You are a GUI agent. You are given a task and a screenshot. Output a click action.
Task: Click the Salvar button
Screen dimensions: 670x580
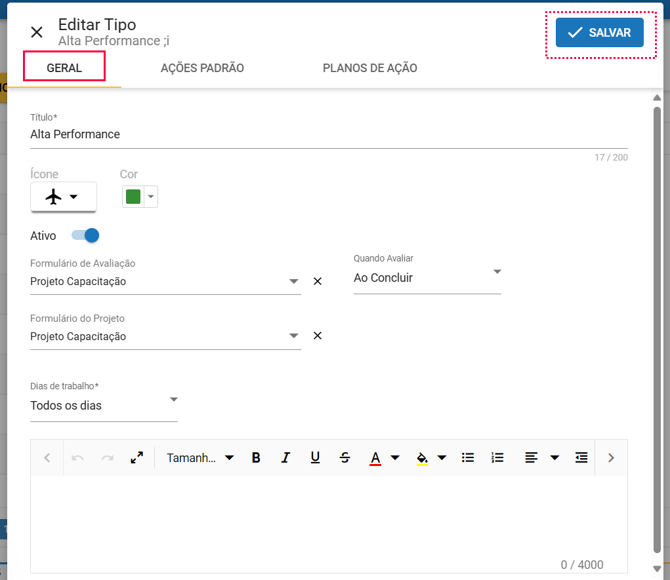click(599, 32)
